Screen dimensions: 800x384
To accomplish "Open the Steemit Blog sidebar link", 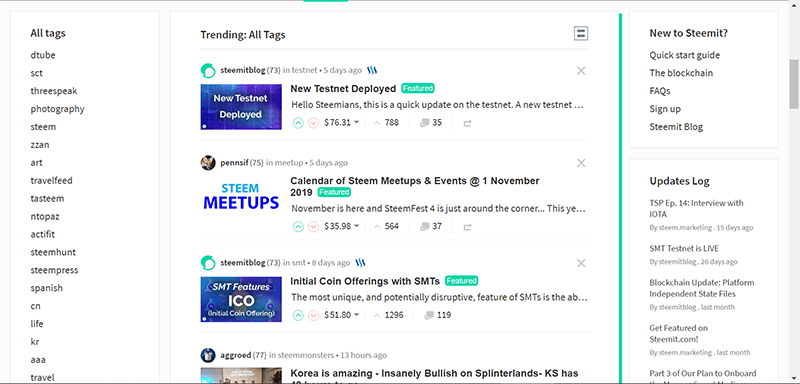I will pos(676,126).
